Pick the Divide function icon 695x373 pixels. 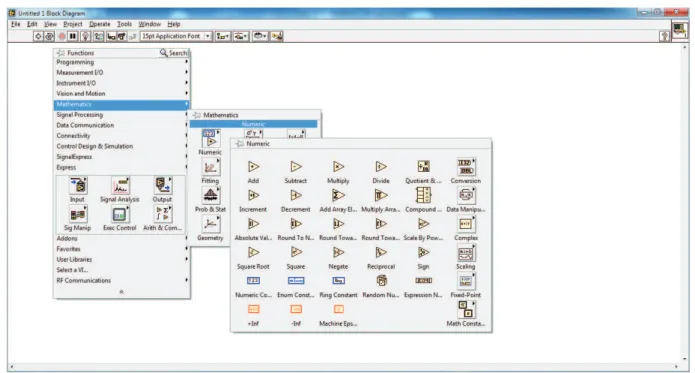381,167
